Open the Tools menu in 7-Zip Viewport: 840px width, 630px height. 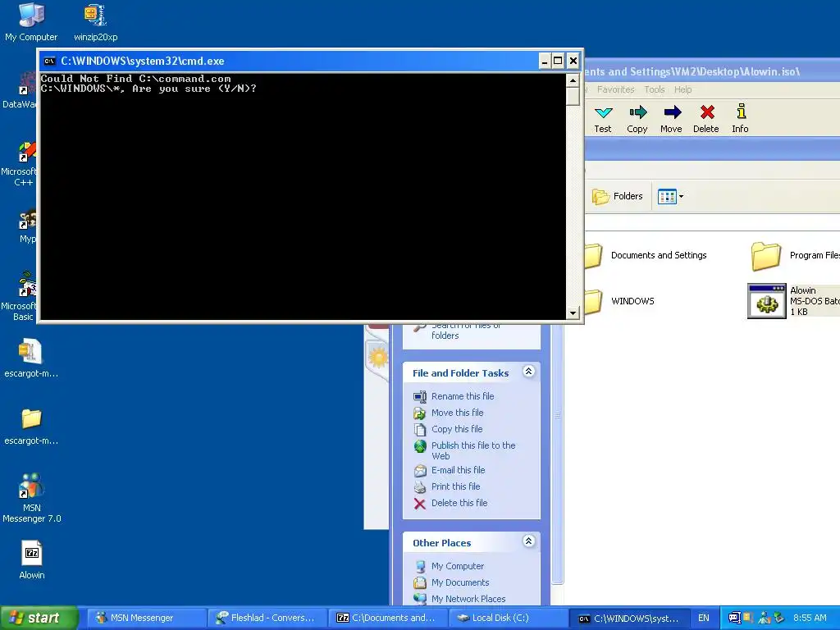[654, 89]
